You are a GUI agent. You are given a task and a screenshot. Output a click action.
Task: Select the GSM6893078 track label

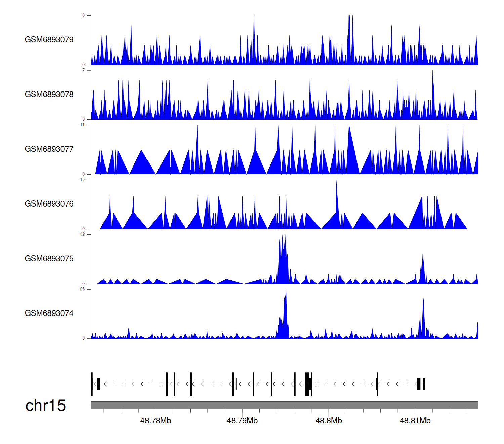pyautogui.click(x=49, y=95)
